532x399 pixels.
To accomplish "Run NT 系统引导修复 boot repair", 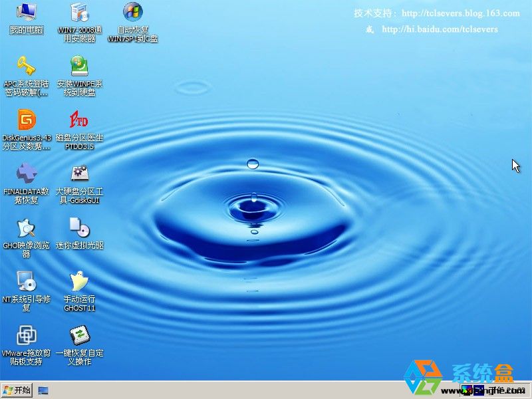I will click(25, 285).
